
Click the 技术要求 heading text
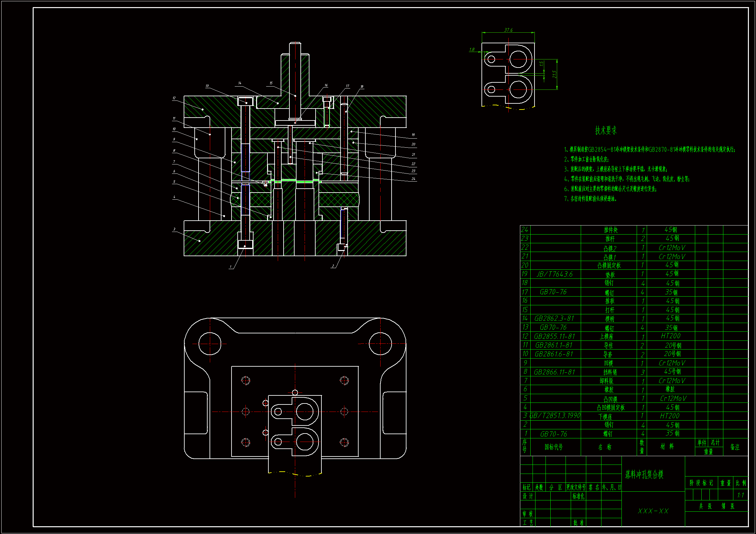(x=606, y=131)
